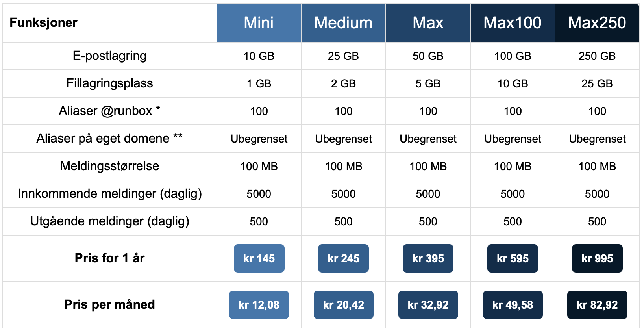Click the E-postlagring row label
This screenshot has width=644, height=334.
109,56
